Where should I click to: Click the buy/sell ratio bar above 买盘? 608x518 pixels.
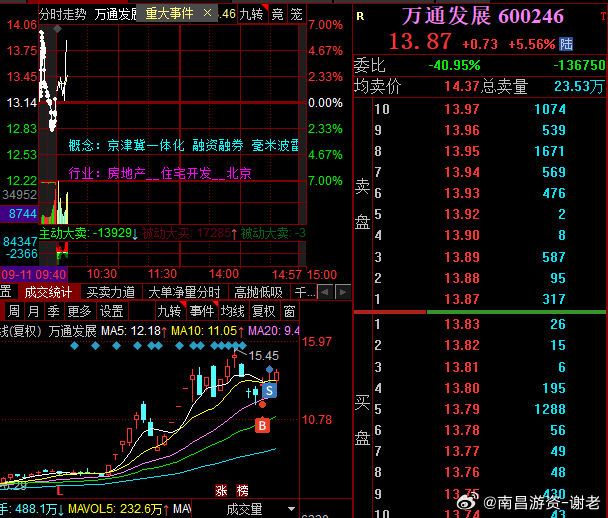coord(480,312)
